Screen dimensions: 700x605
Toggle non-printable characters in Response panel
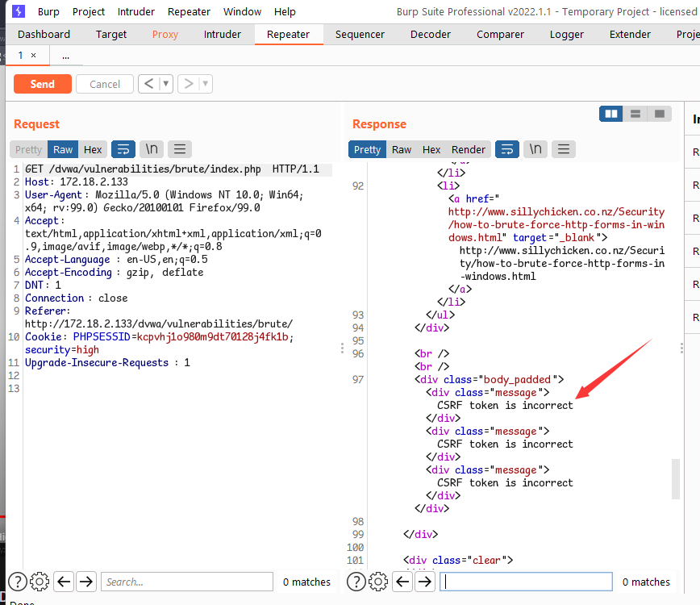535,149
